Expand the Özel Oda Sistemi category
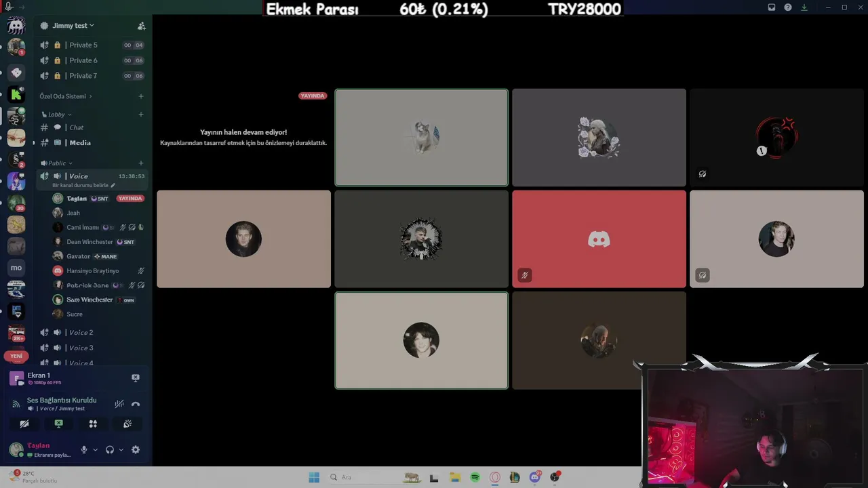 pyautogui.click(x=66, y=96)
